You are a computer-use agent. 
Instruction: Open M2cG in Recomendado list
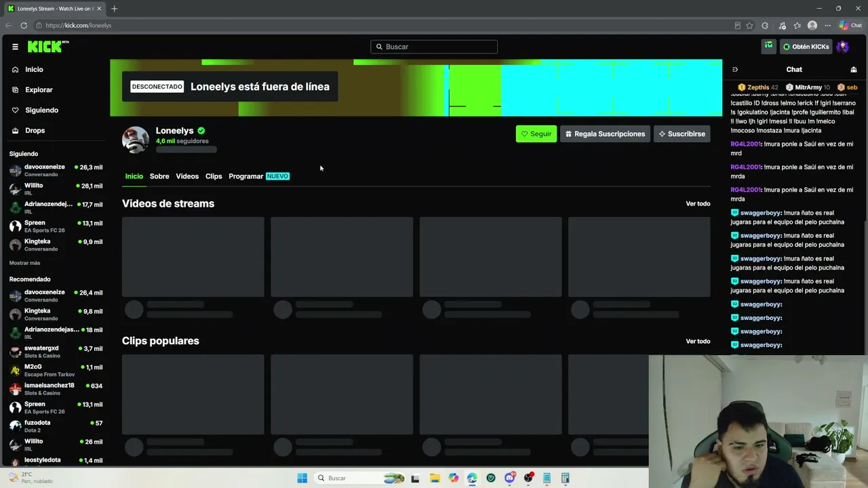tap(56, 370)
